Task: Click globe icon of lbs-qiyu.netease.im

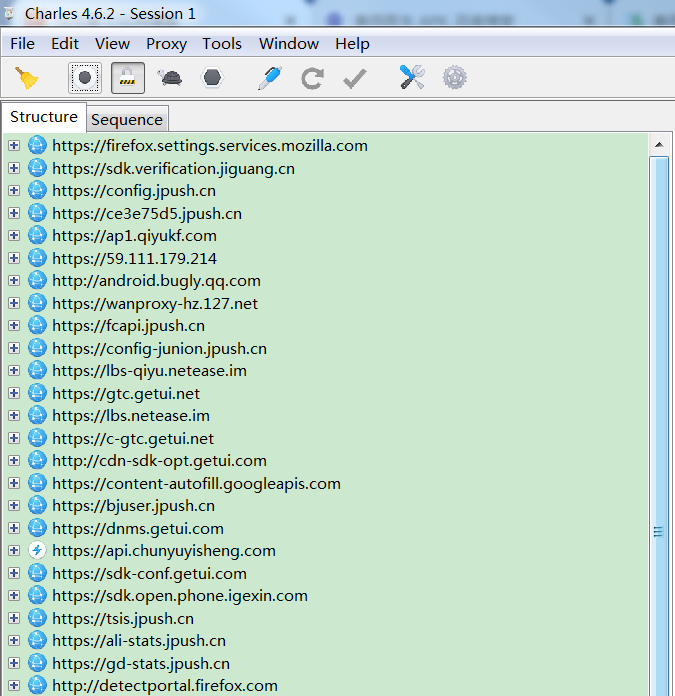Action: tap(37, 371)
